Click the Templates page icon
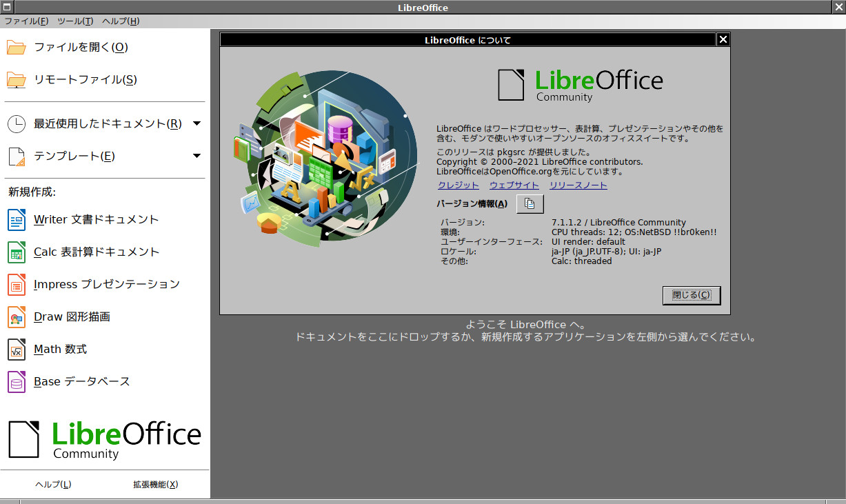Screen dimensions: 846x504 (17, 156)
